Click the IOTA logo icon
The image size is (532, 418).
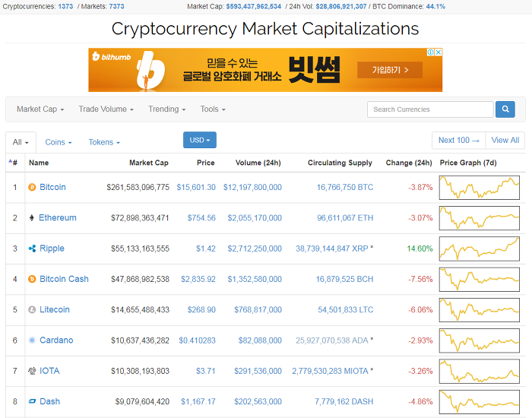(32, 371)
